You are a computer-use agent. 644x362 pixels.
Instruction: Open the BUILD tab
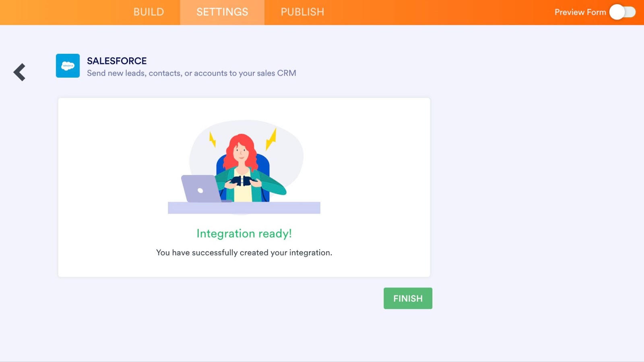point(149,12)
